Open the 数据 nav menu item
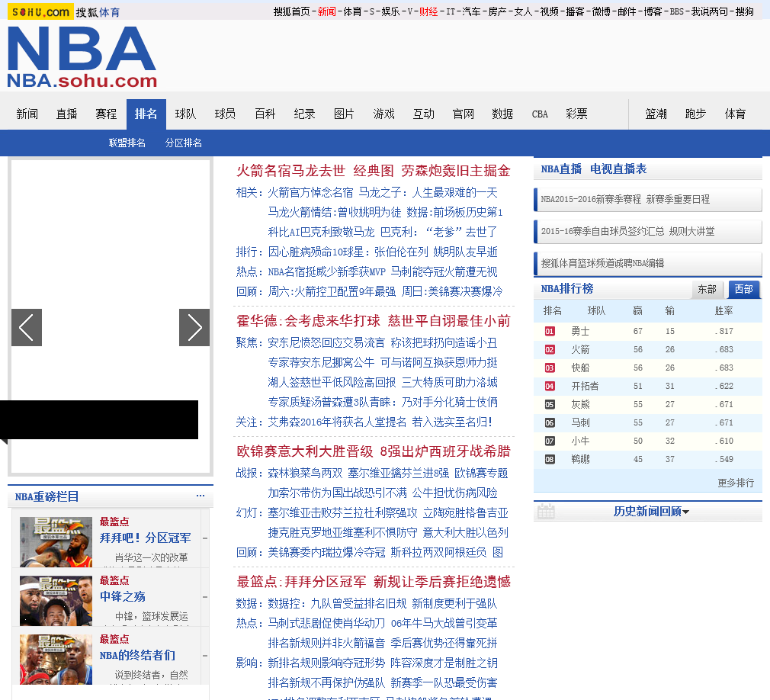This screenshot has height=700, width=770. point(502,114)
